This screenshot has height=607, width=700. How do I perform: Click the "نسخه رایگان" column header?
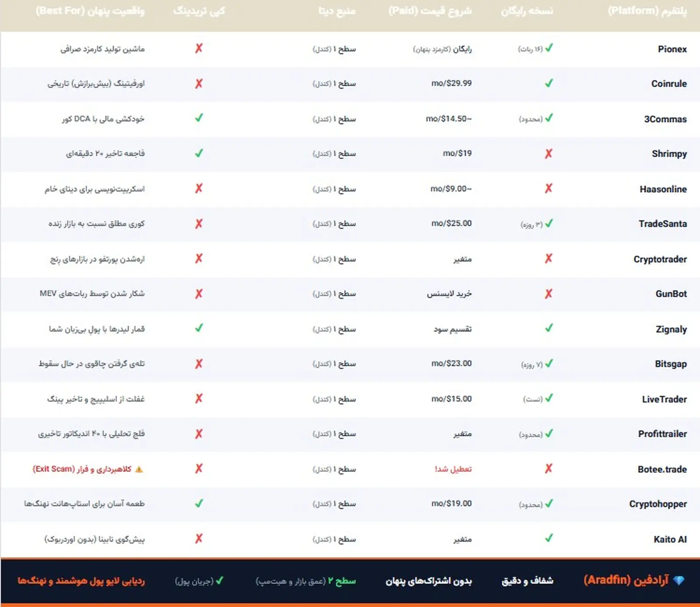pyautogui.click(x=527, y=11)
